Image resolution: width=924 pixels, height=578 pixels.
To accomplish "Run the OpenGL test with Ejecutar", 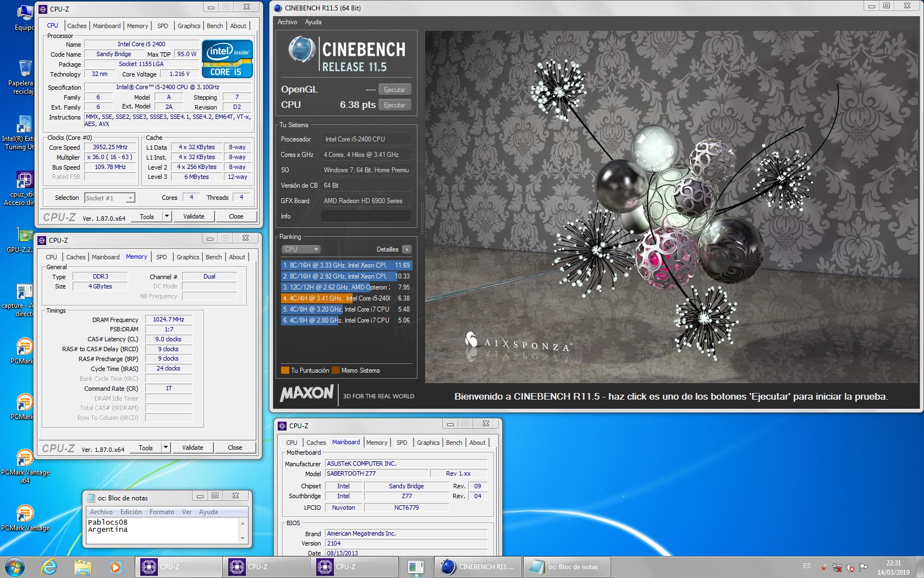I will [x=395, y=90].
